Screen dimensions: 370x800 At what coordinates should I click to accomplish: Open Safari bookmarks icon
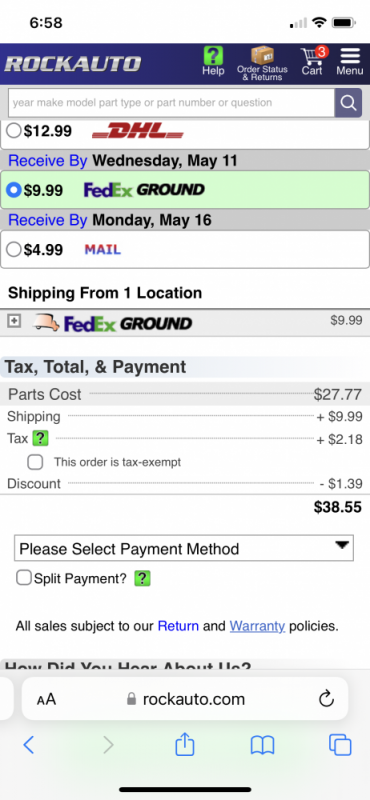click(x=262, y=745)
